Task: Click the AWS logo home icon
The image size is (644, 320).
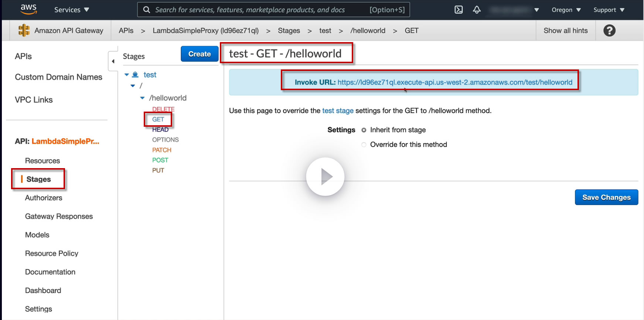Action: (28, 9)
